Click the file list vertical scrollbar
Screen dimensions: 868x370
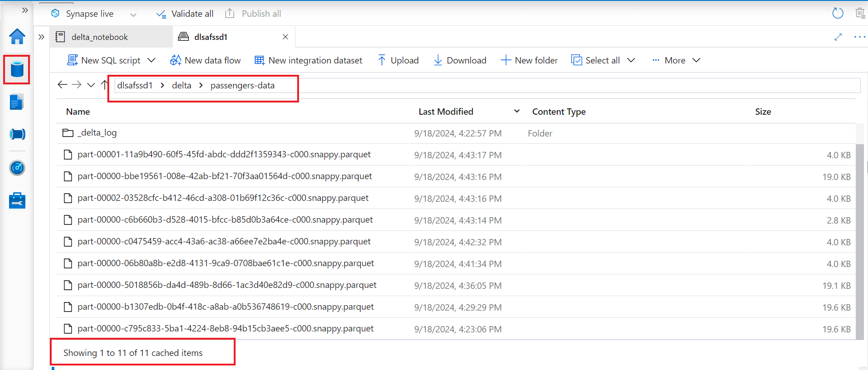point(859,241)
